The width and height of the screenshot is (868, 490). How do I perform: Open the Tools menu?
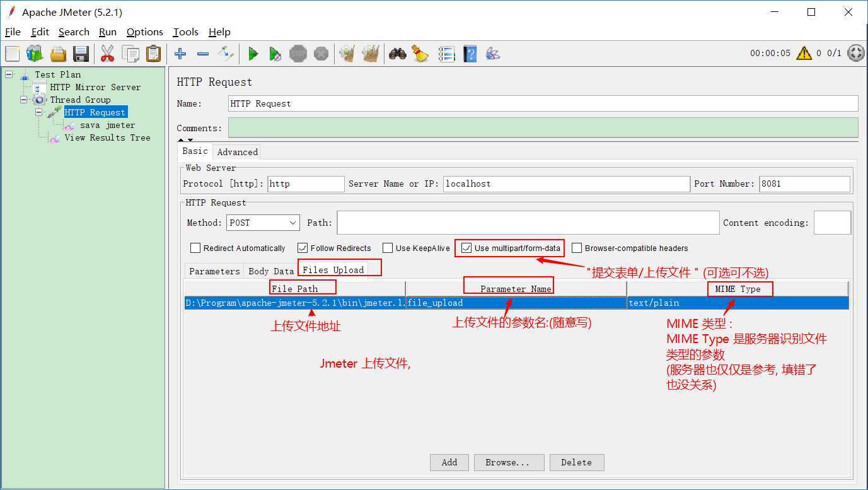point(185,32)
